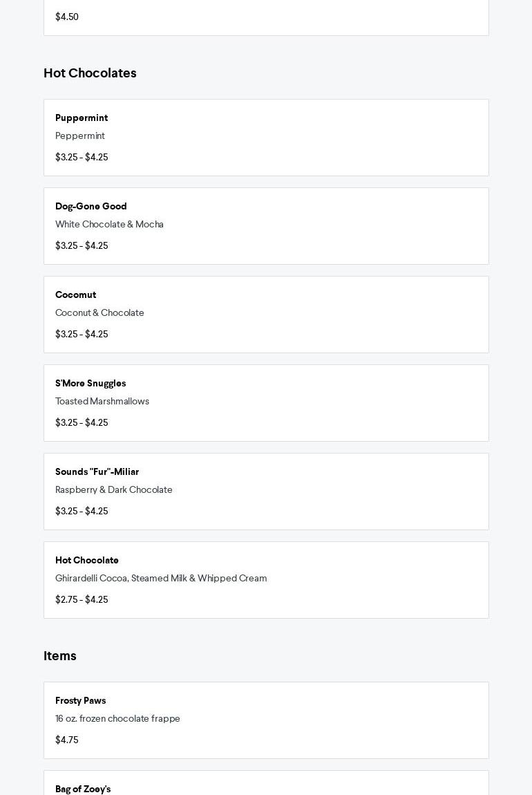Click the $4.50 price at top

(67, 17)
